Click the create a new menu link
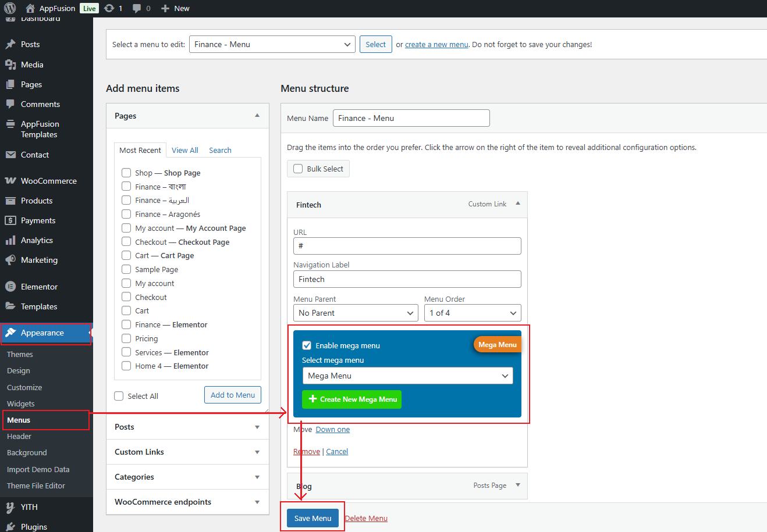This screenshot has height=532, width=767. 436,44
